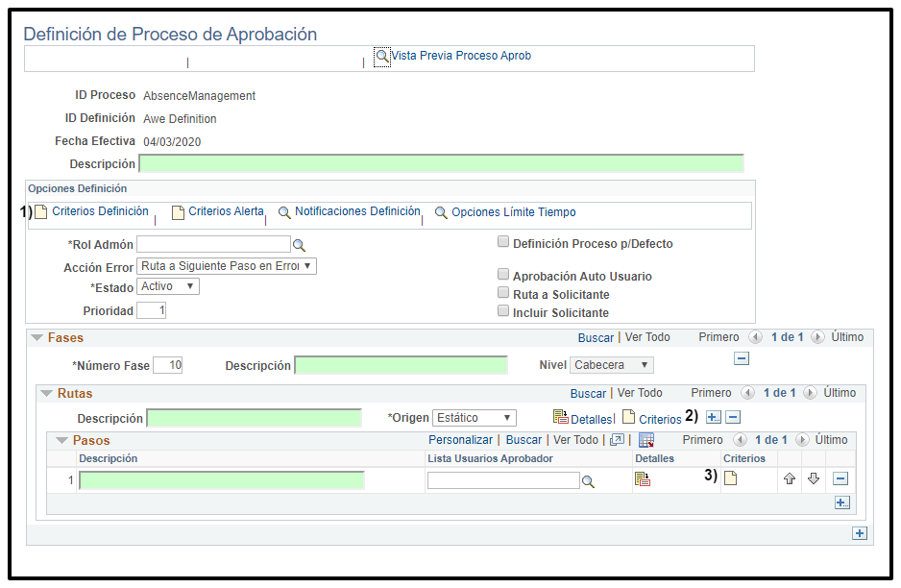Collapse the Fases section triangle

coord(37,338)
